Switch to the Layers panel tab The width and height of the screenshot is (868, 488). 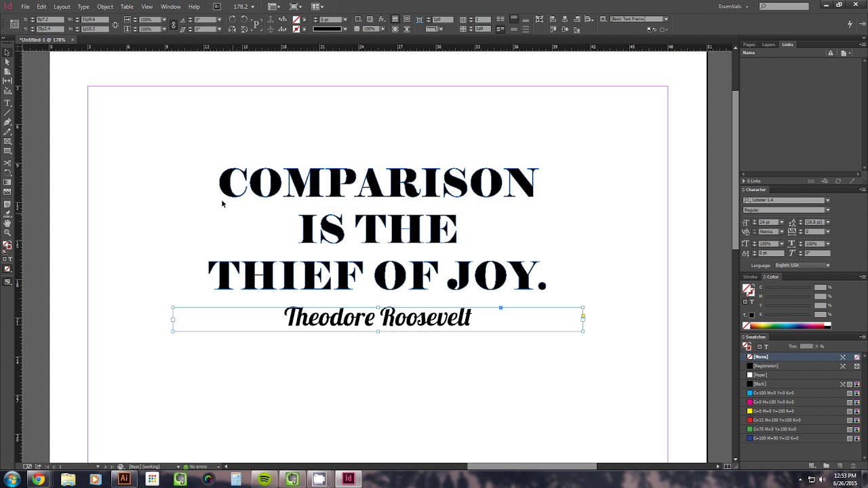pyautogui.click(x=768, y=45)
